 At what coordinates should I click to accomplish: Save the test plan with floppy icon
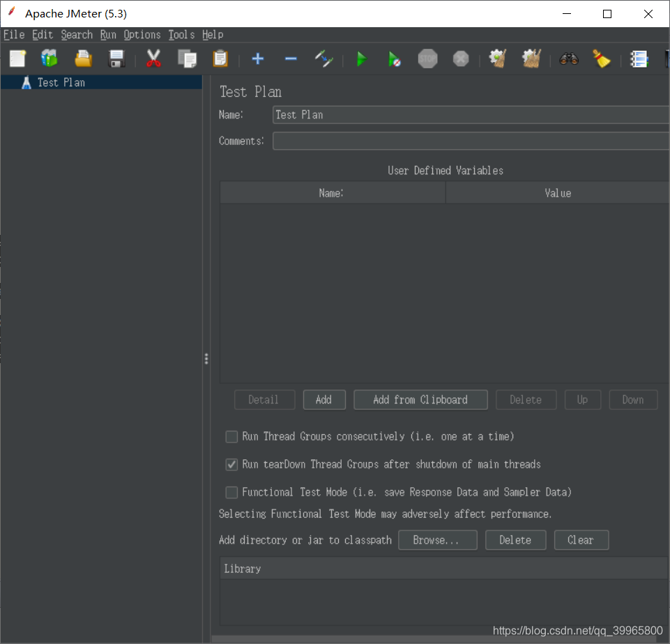[116, 59]
